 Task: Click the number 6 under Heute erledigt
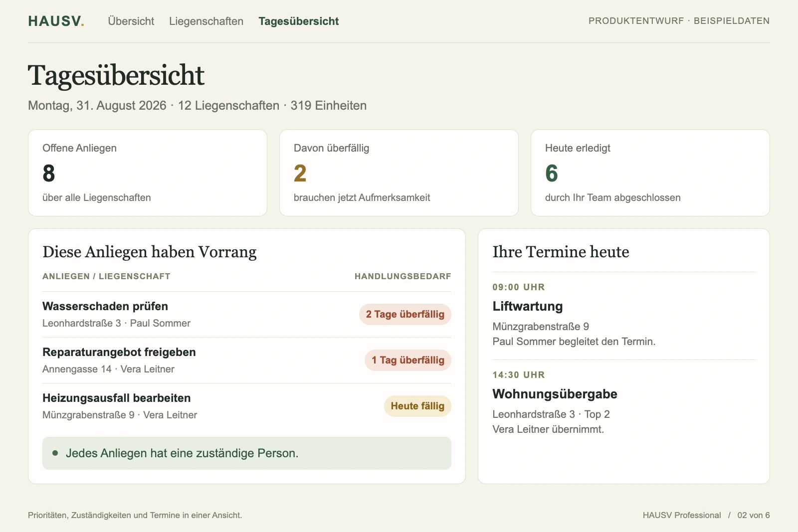[552, 174]
